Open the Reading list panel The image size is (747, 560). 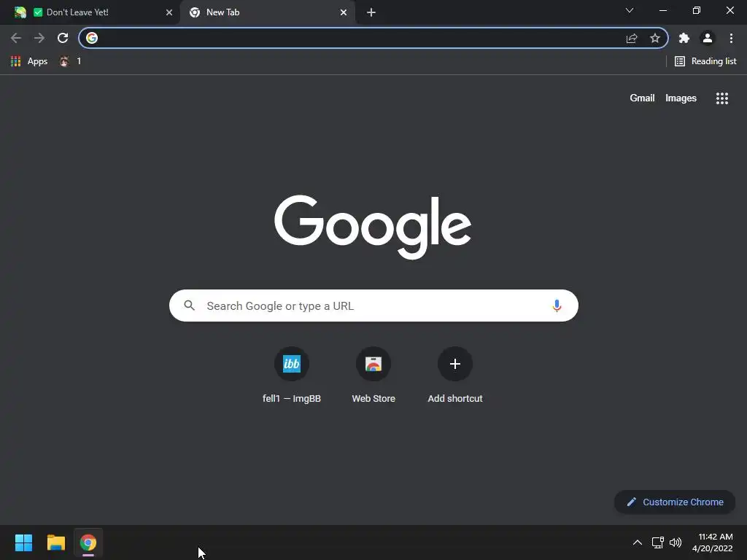click(x=705, y=61)
